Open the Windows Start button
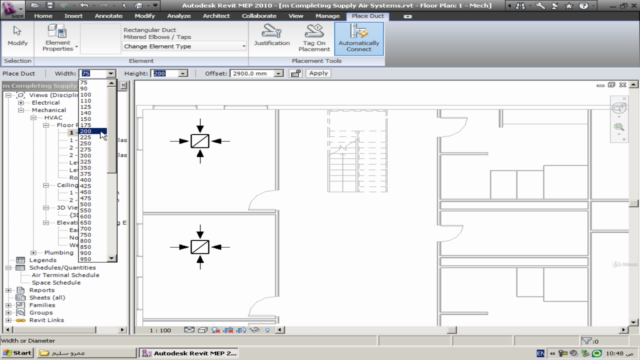This screenshot has width=640, height=360. tap(18, 353)
